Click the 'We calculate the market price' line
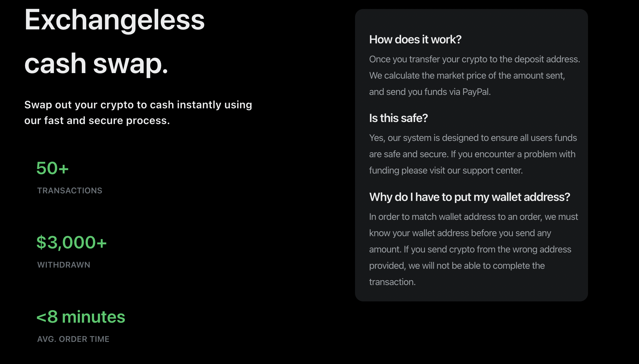639x364 pixels. 467,76
